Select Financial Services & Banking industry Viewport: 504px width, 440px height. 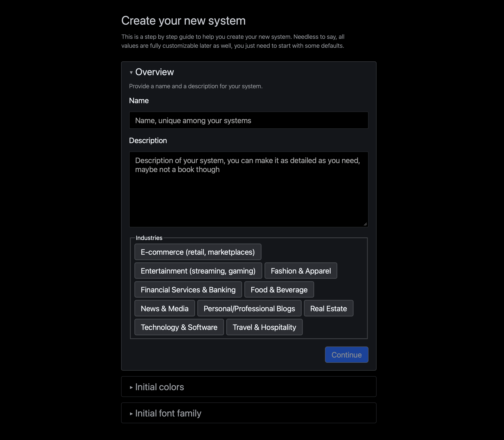click(x=188, y=290)
